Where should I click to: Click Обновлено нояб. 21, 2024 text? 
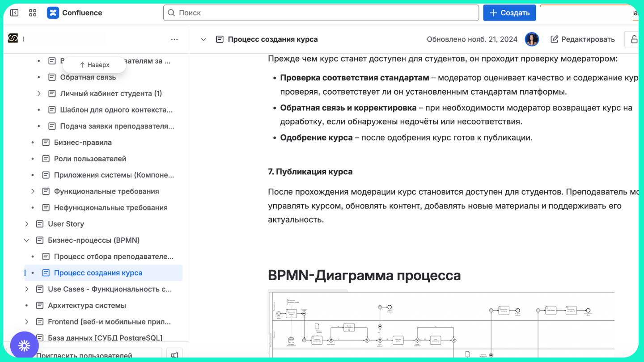click(472, 39)
